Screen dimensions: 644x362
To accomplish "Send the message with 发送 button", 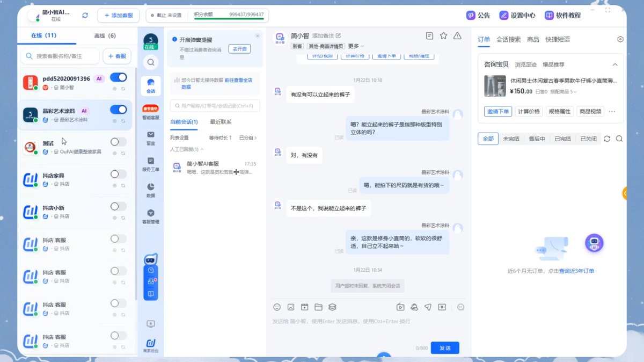I will point(445,348).
